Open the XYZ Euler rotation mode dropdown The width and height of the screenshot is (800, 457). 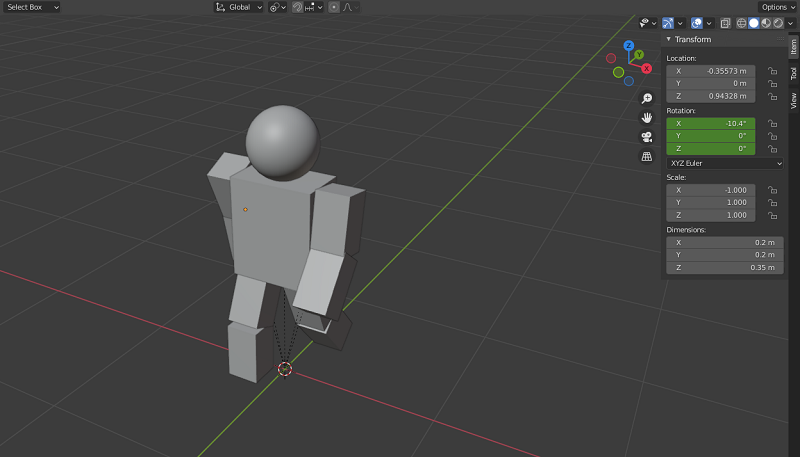[x=725, y=163]
